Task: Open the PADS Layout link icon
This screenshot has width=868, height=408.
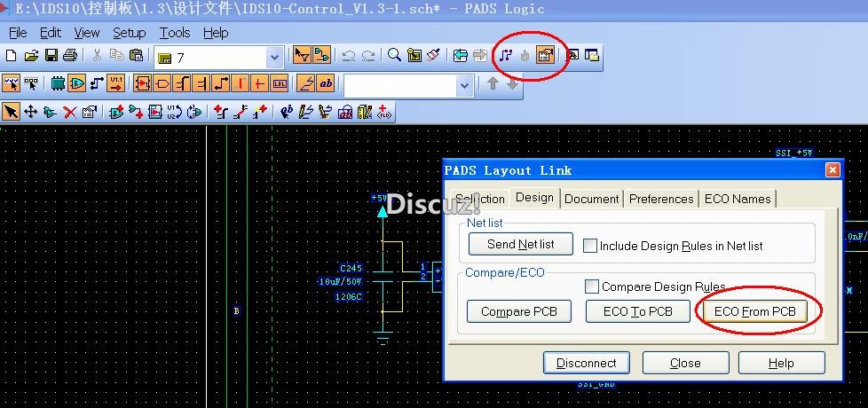Action: point(545,55)
